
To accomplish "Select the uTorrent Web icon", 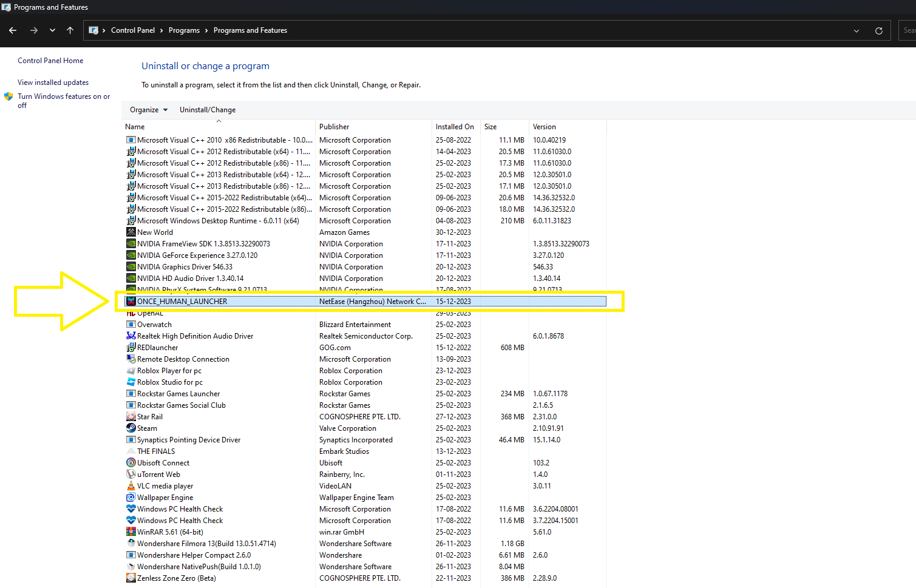I will pyautogui.click(x=131, y=475).
